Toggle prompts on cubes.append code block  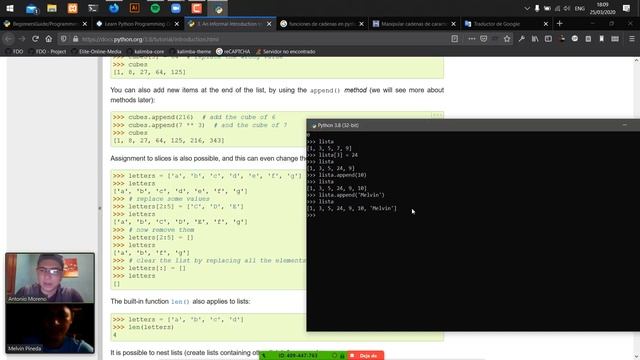tap(437, 116)
